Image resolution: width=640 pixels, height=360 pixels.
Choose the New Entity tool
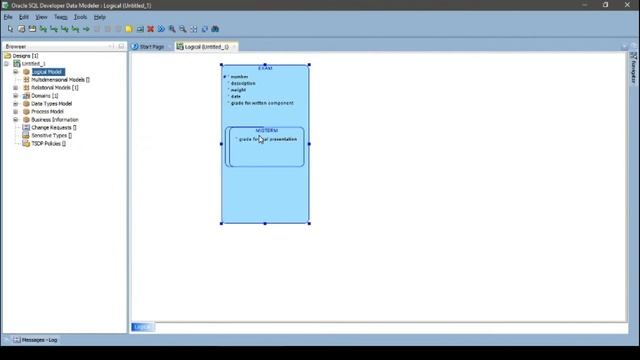21,29
